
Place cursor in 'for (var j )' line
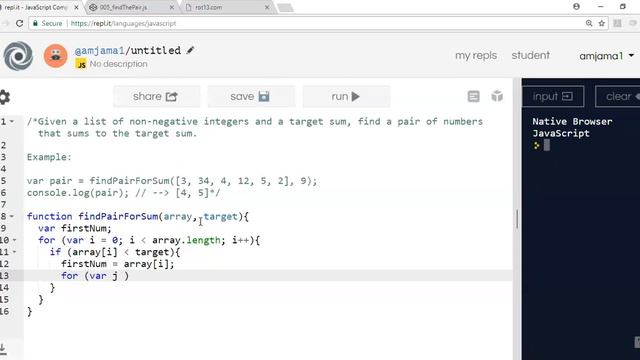pyautogui.click(x=95, y=276)
